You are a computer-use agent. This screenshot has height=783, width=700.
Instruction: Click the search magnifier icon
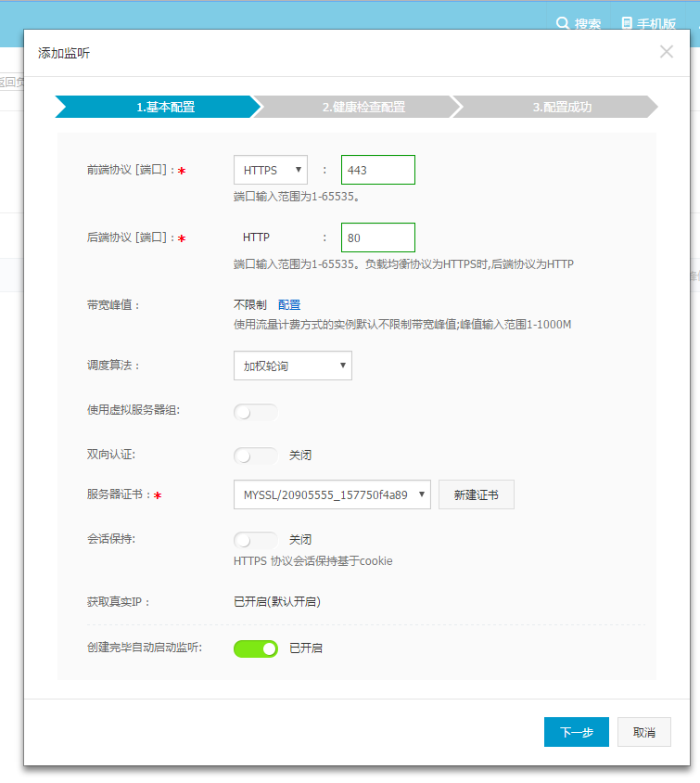pyautogui.click(x=562, y=23)
